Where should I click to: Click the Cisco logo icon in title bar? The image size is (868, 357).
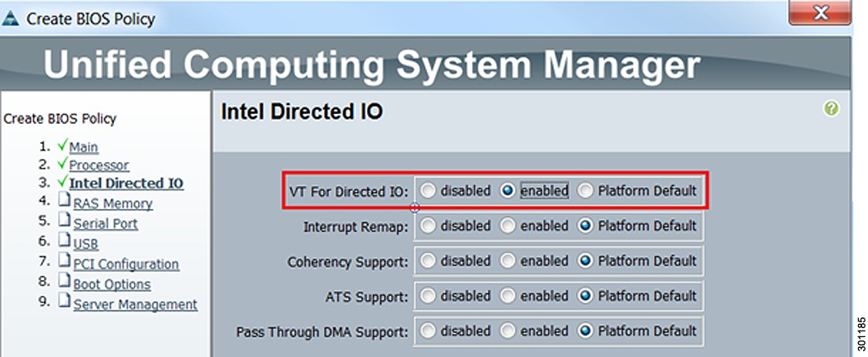coord(10,18)
